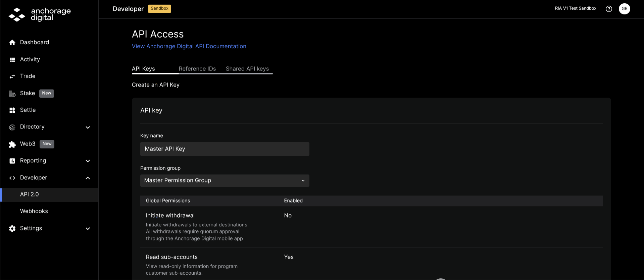Select the API Keys tab
This screenshot has width=644, height=280.
pos(143,69)
